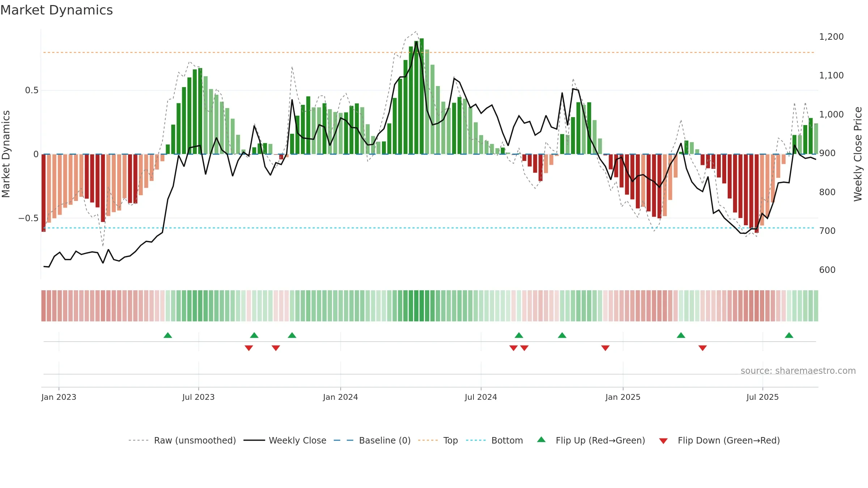The width and height of the screenshot is (868, 488).
Task: Toggle the Top legend entry
Action: coord(438,440)
